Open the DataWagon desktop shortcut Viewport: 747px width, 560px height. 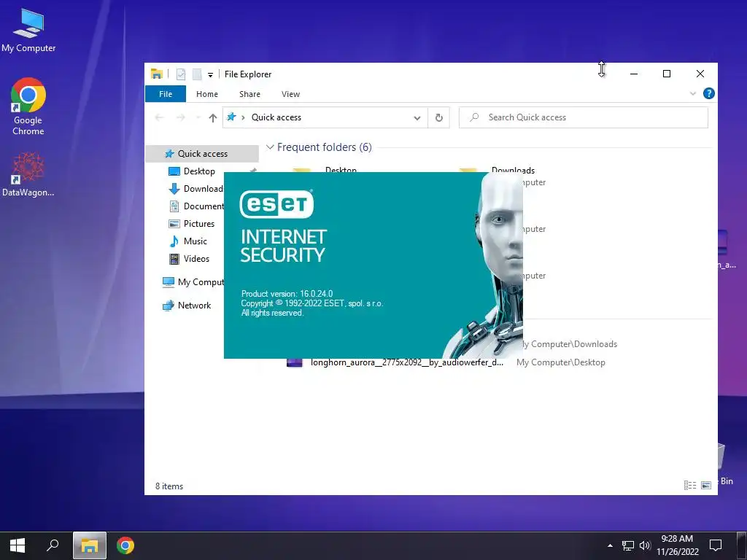coord(28,174)
